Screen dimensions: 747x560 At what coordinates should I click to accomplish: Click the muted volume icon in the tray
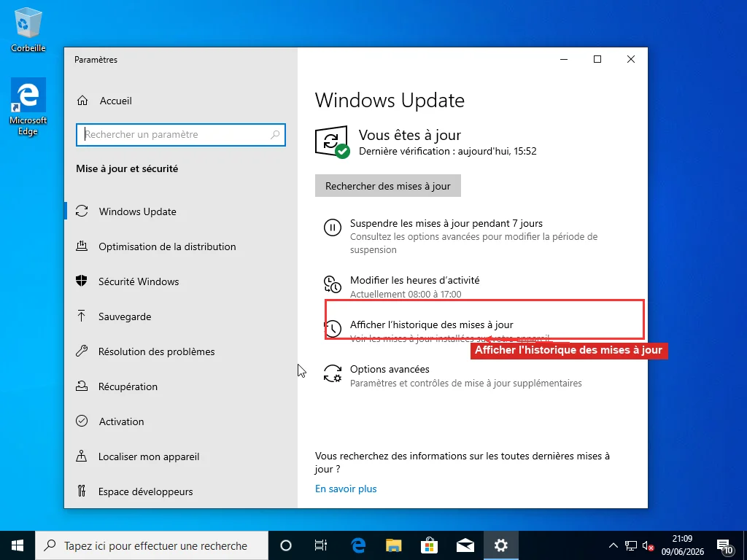coord(648,545)
